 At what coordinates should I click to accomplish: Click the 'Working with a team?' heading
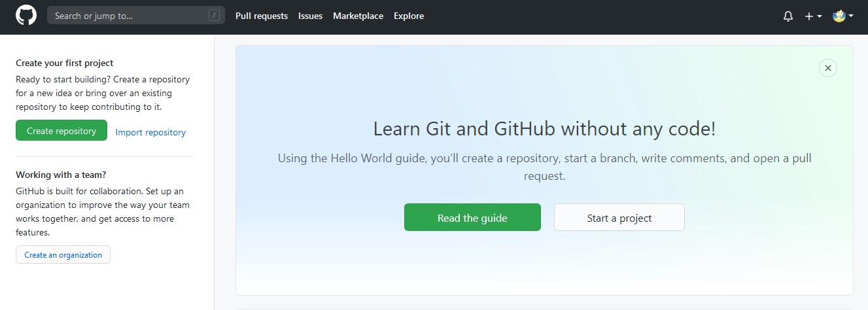click(x=61, y=175)
